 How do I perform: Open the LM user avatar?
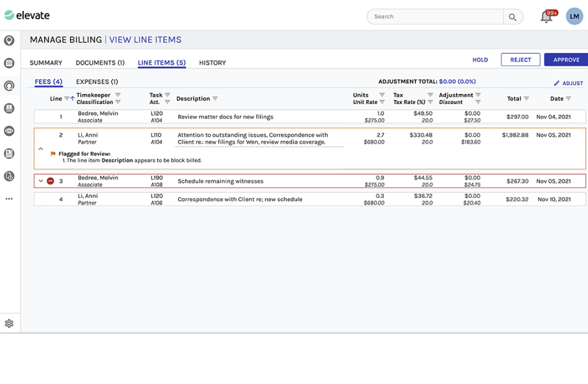575,16
